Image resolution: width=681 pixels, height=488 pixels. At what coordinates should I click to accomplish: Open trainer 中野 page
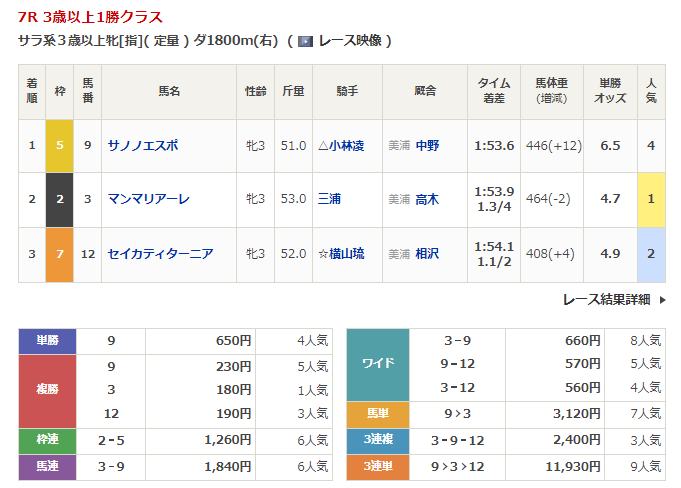point(427,145)
